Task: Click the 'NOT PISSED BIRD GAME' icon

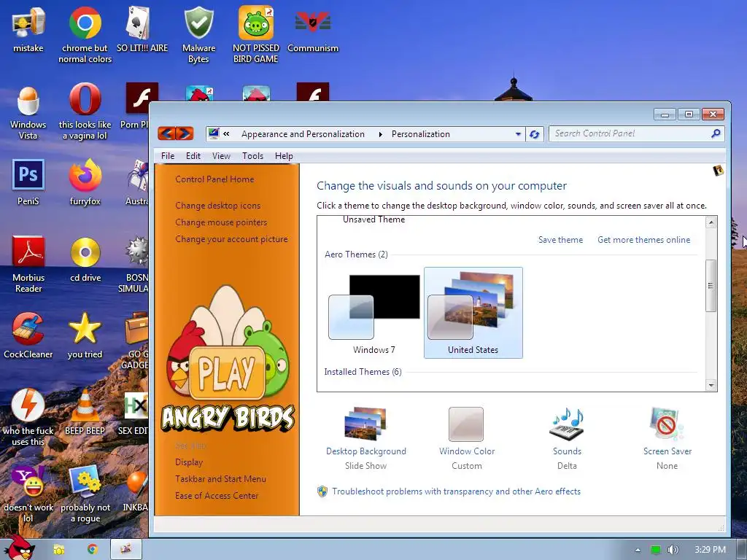Action: pyautogui.click(x=256, y=34)
